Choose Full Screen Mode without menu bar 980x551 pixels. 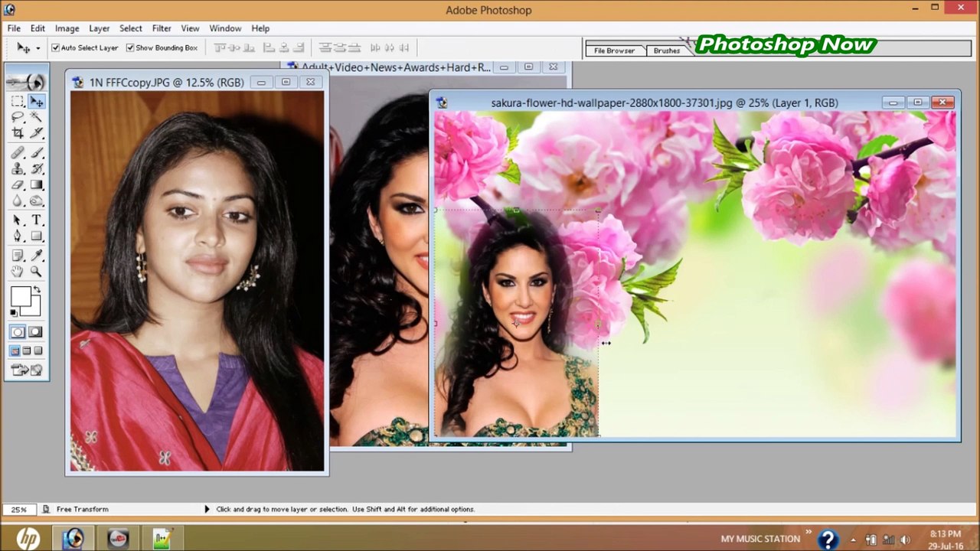38,351
